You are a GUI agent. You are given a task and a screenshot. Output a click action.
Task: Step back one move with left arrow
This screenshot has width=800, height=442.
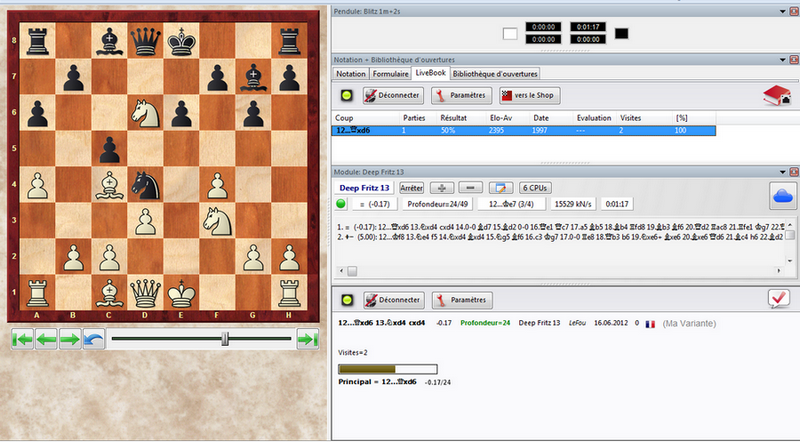pos(45,340)
